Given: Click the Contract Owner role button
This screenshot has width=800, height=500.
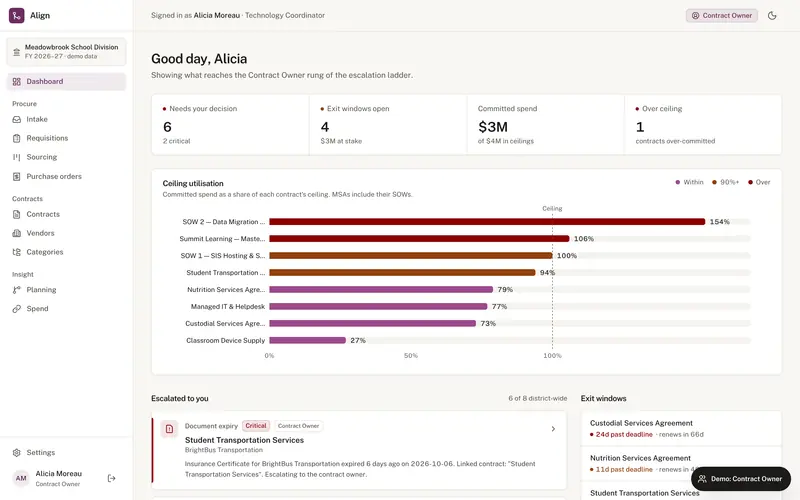Looking at the screenshot, I should click(x=721, y=16).
